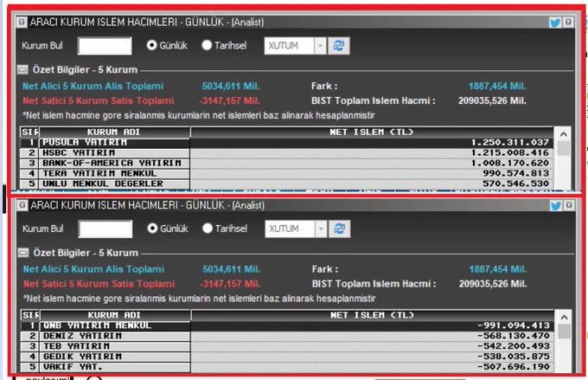Select DENIZ YATIRIM row
The image size is (588, 380).
287,336
